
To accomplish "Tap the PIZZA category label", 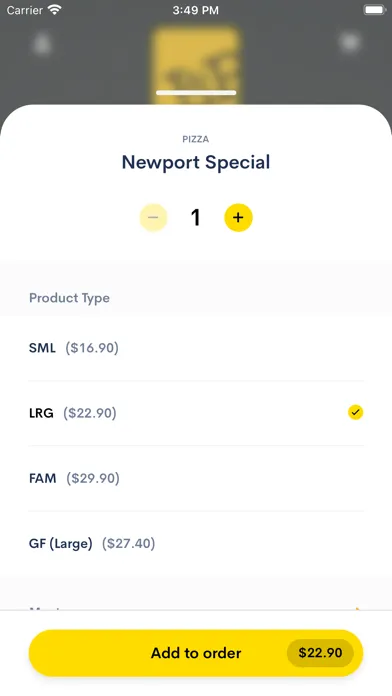I will point(196,139).
